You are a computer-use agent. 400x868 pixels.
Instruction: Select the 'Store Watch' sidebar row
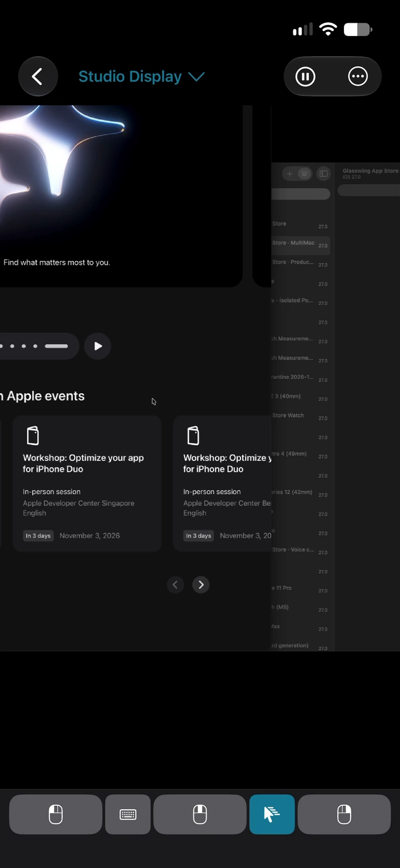coord(301,418)
